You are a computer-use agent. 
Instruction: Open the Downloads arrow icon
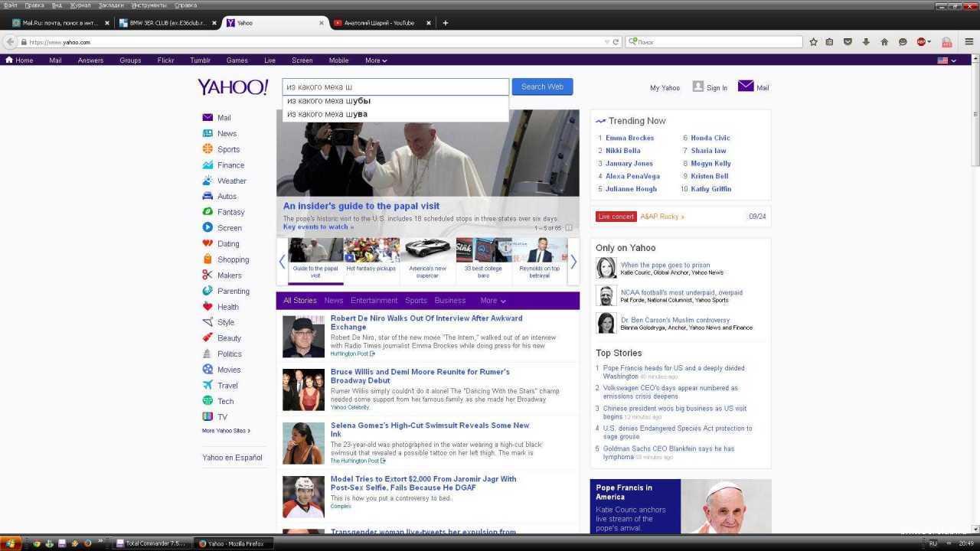[866, 42]
